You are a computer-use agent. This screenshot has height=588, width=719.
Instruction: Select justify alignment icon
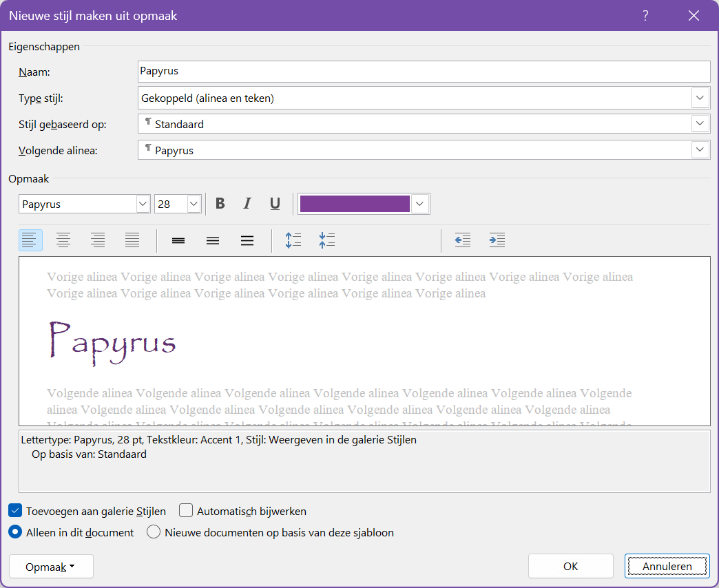point(132,240)
